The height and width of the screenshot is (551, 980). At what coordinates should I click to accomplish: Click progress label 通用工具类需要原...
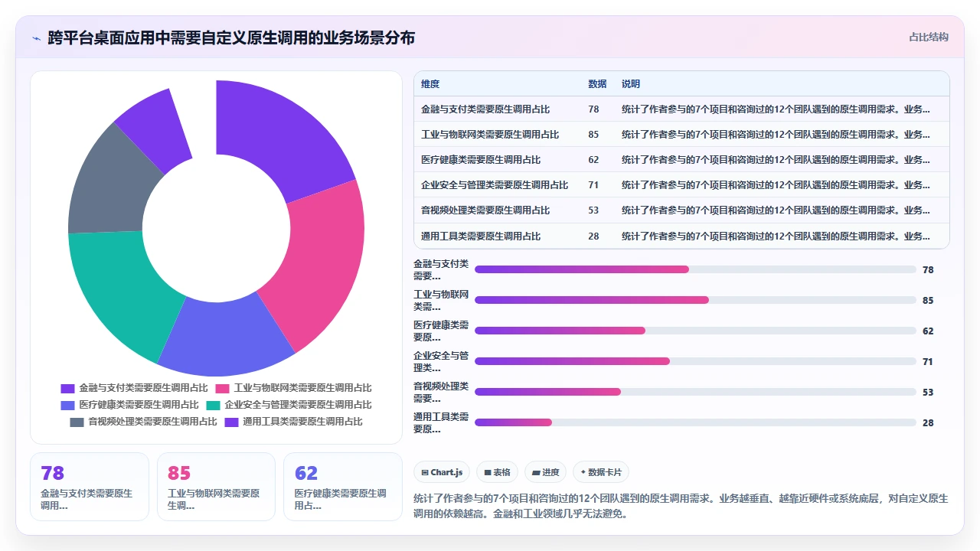coord(441,422)
